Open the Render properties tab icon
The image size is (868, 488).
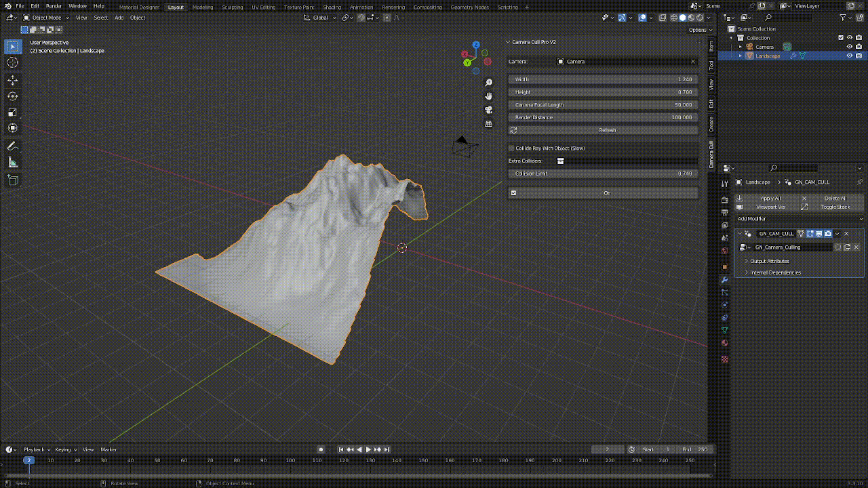(x=724, y=200)
